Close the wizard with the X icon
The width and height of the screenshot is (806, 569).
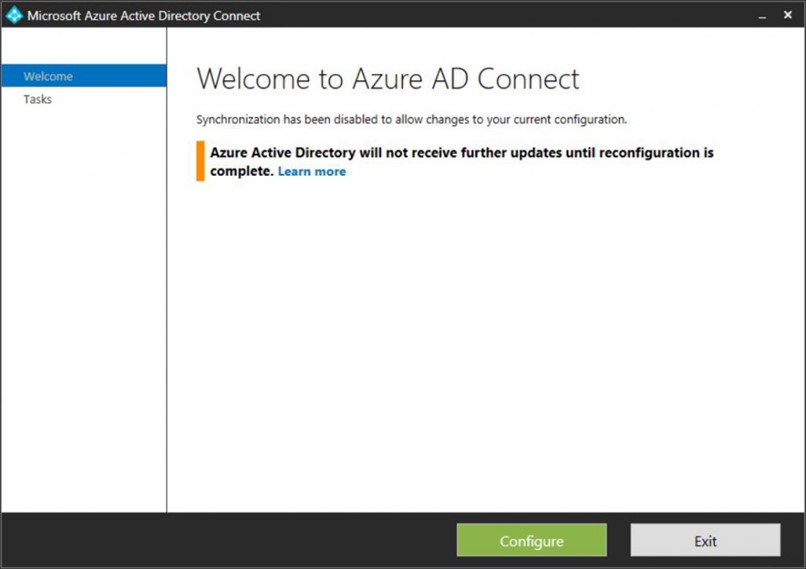pyautogui.click(x=787, y=15)
